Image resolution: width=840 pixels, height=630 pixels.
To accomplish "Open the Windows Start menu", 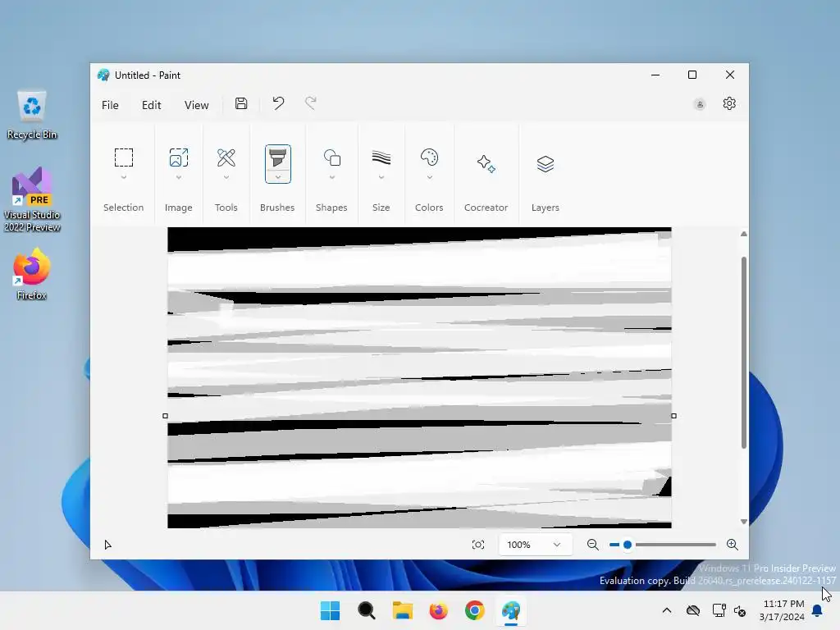I will (x=330, y=610).
